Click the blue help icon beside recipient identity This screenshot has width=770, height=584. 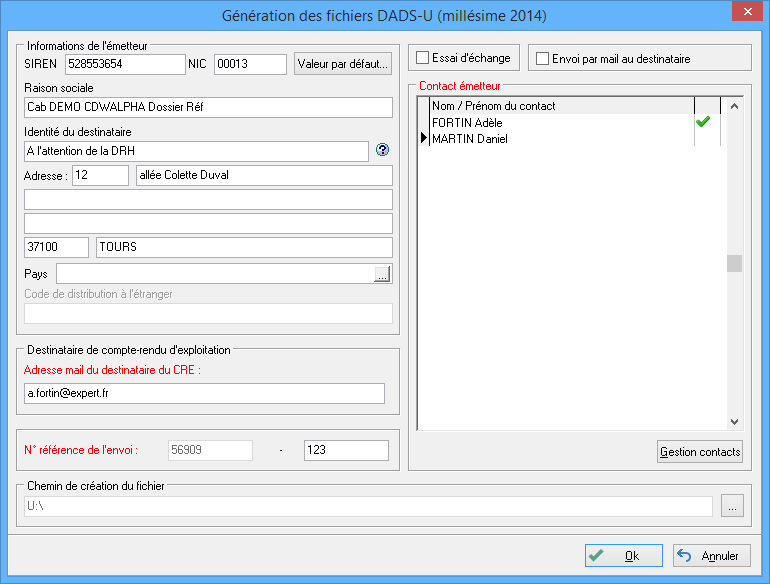point(381,151)
